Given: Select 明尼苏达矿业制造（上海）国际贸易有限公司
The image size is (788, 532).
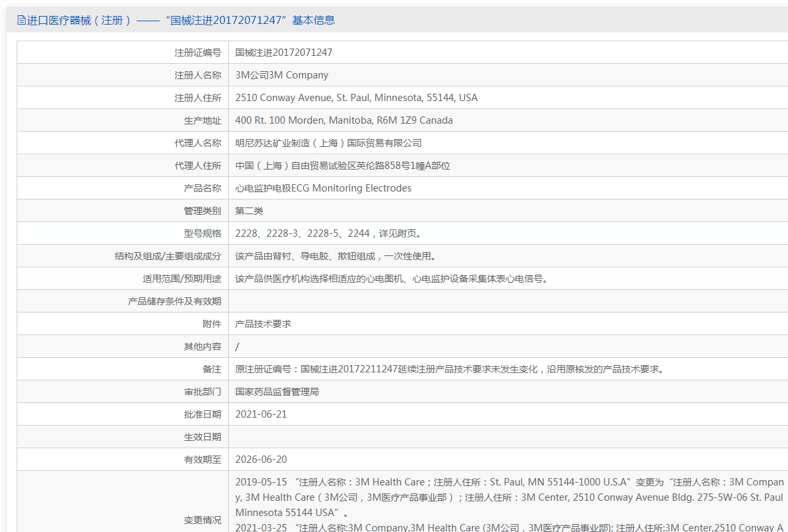Looking at the screenshot, I should 328,143.
